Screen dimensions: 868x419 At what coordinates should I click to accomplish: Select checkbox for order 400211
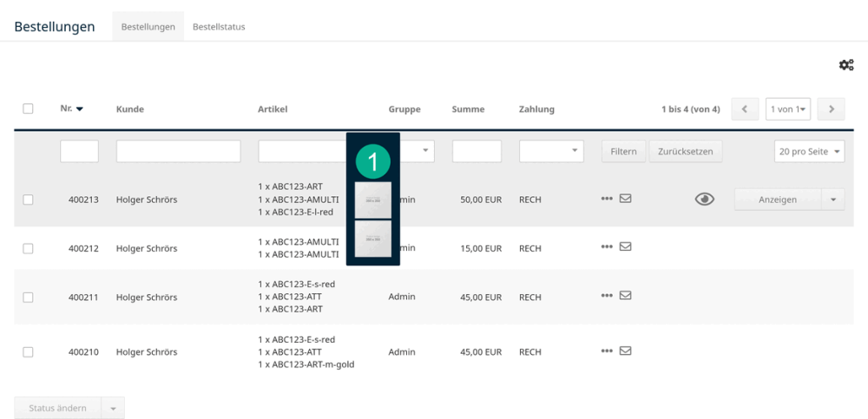[x=28, y=298]
